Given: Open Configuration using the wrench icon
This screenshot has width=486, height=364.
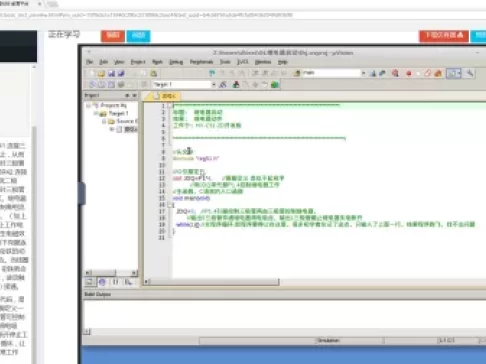Looking at the screenshot, I should (x=470, y=73).
